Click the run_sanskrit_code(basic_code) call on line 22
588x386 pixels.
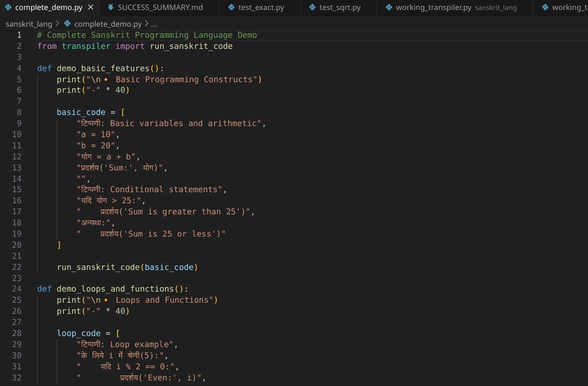(128, 267)
